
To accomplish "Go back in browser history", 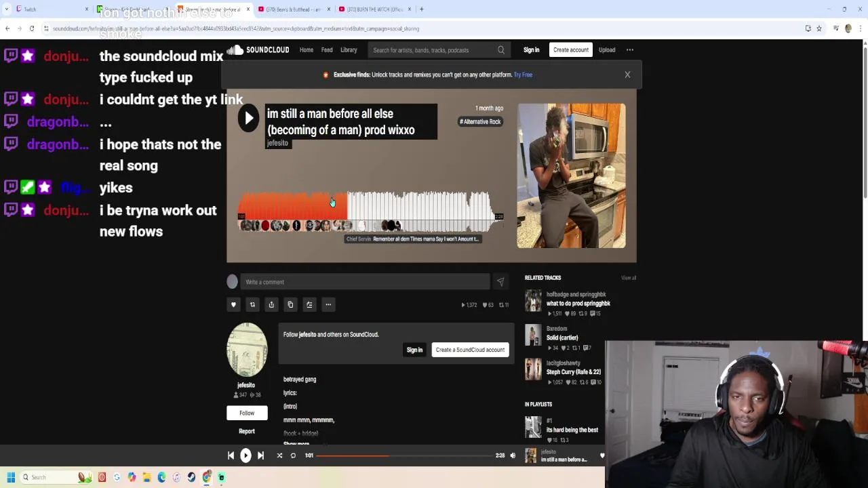I will pos(7,28).
